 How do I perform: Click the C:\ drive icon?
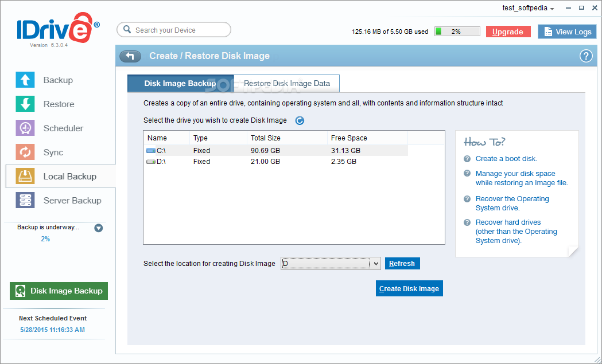click(x=151, y=150)
